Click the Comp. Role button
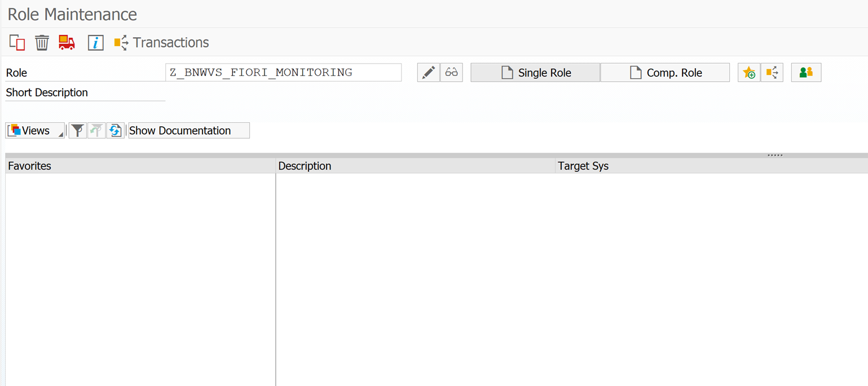The height and width of the screenshot is (386, 868). (665, 73)
